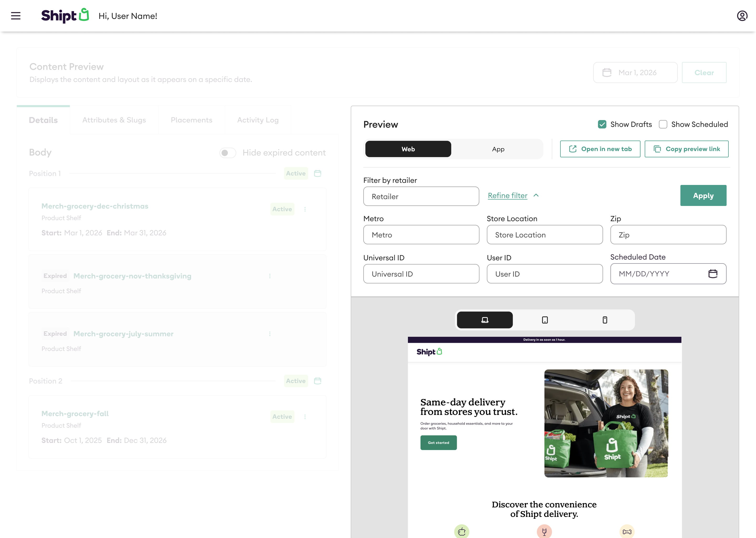Image resolution: width=756 pixels, height=538 pixels.
Task: Click into the User ID input field
Action: pos(544,274)
